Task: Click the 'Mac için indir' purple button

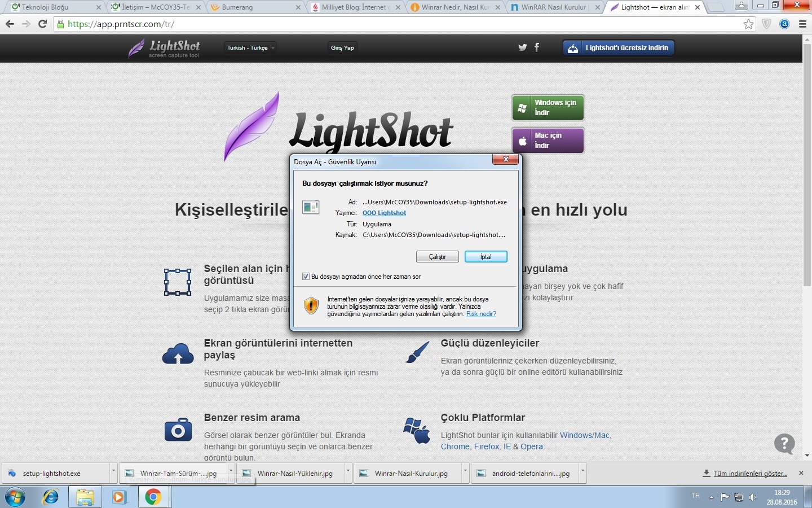Action: coord(548,141)
